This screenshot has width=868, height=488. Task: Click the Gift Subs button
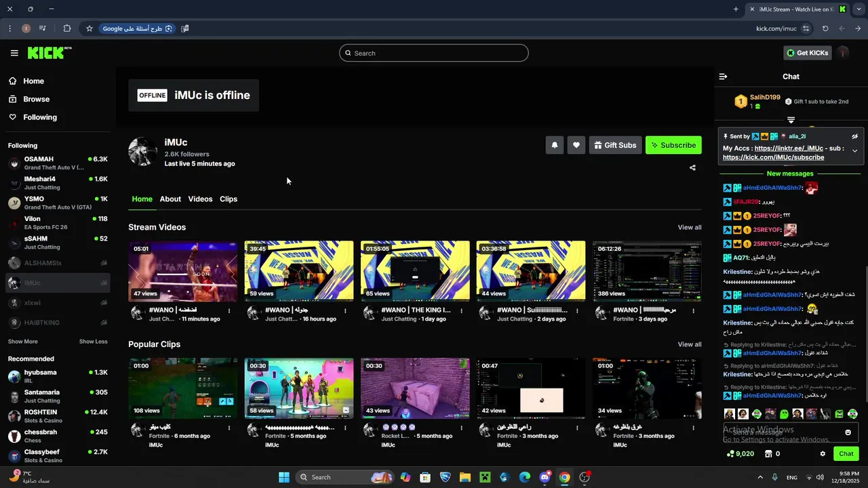coord(615,145)
